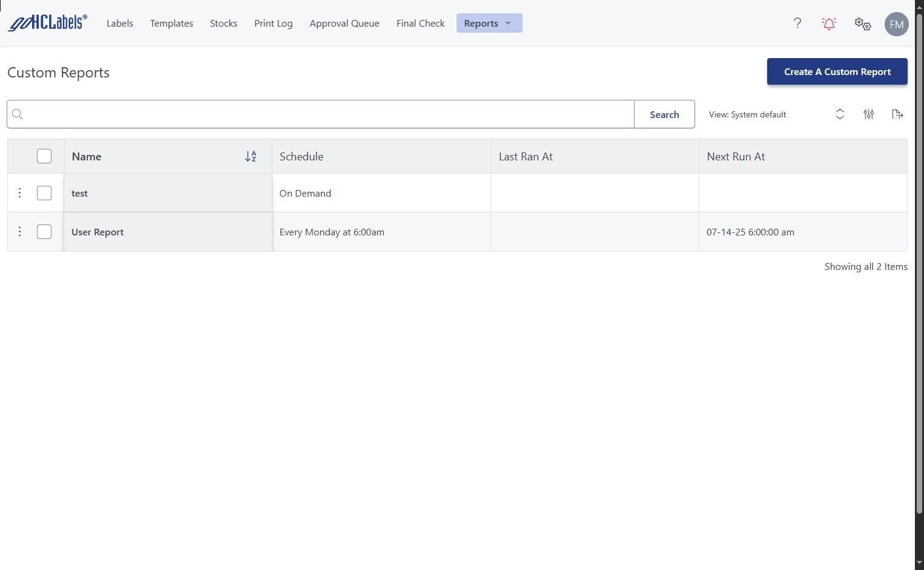Click the HCLabels logo
This screenshot has height=570, width=924.
(x=47, y=23)
